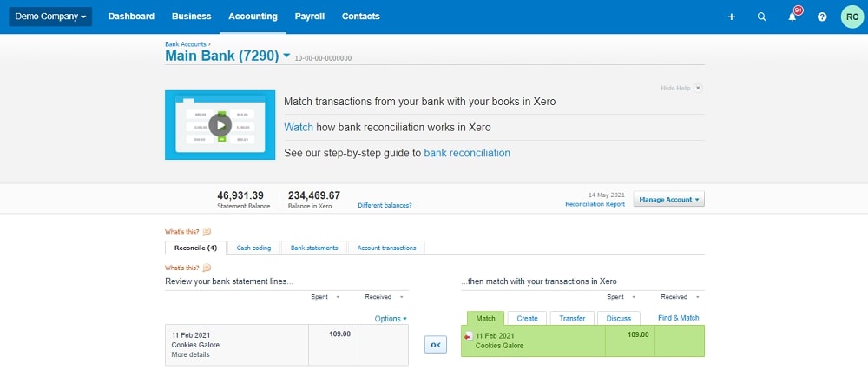Click the What's this speech bubble above tabs
The image size is (868, 377).
[207, 232]
